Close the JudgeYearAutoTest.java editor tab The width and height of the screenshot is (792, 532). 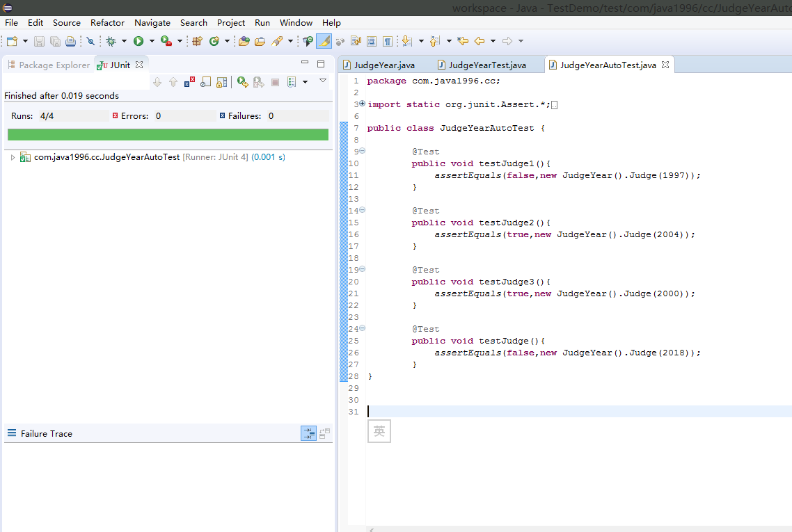click(x=665, y=65)
